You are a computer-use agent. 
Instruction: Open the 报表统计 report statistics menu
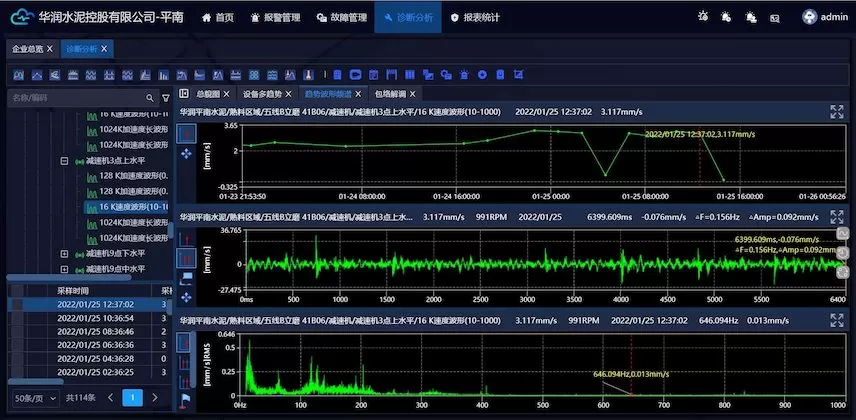(474, 17)
